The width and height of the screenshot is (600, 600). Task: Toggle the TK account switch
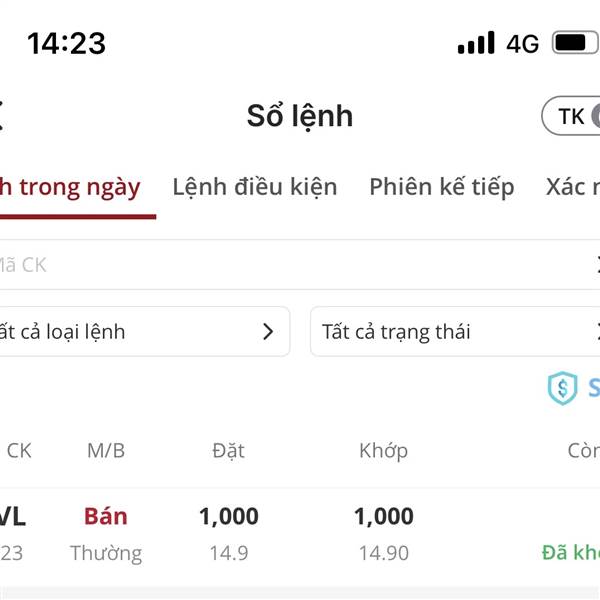click(x=571, y=116)
